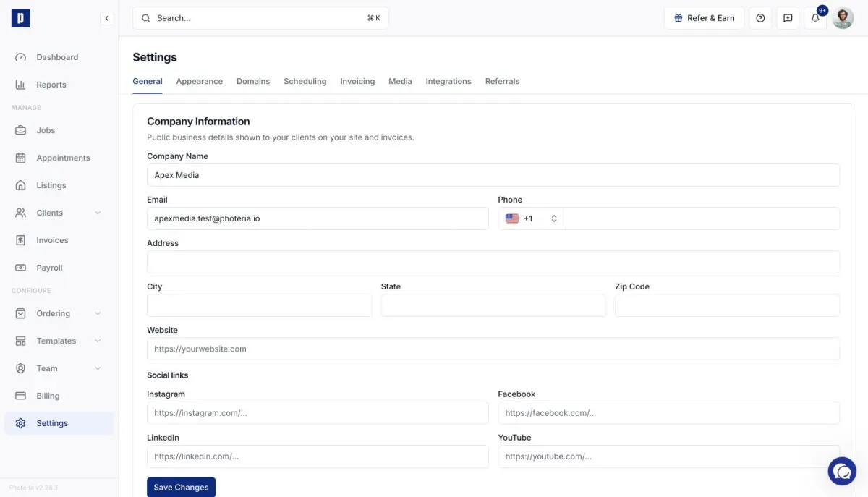Click the US flag icon in Phone

click(x=512, y=218)
